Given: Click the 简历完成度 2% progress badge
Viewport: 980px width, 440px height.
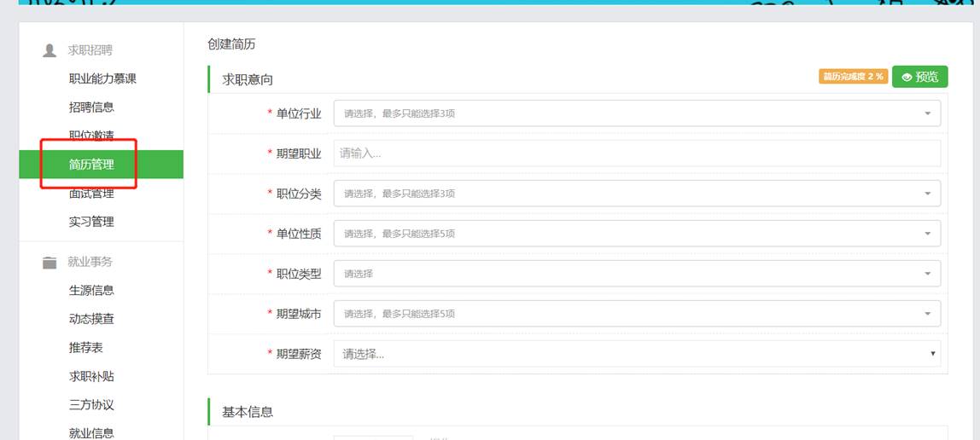Looking at the screenshot, I should point(853,77).
